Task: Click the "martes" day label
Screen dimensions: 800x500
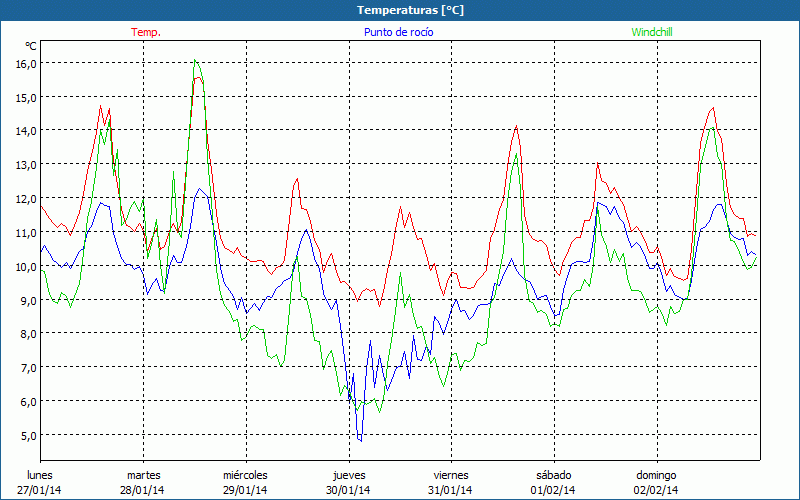Action: (143, 475)
